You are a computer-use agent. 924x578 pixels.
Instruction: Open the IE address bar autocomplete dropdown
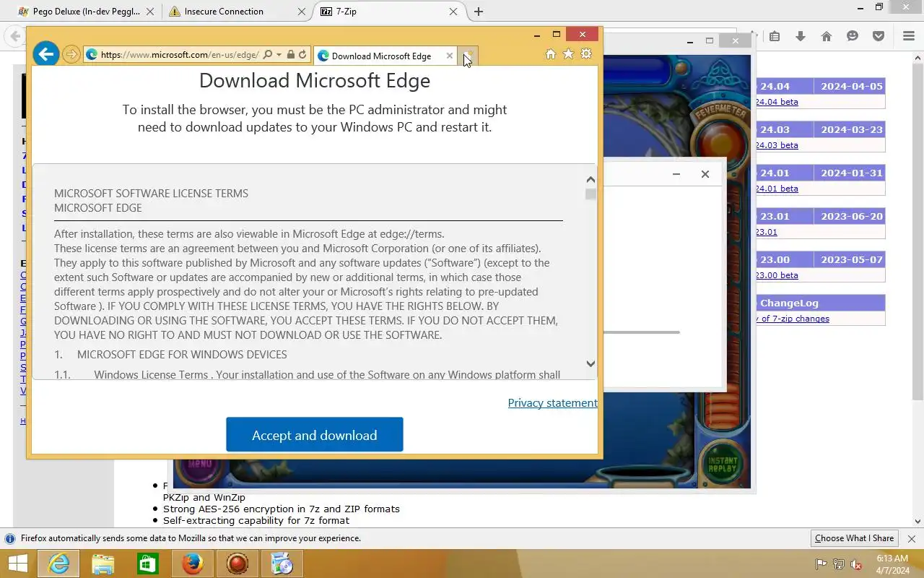279,55
